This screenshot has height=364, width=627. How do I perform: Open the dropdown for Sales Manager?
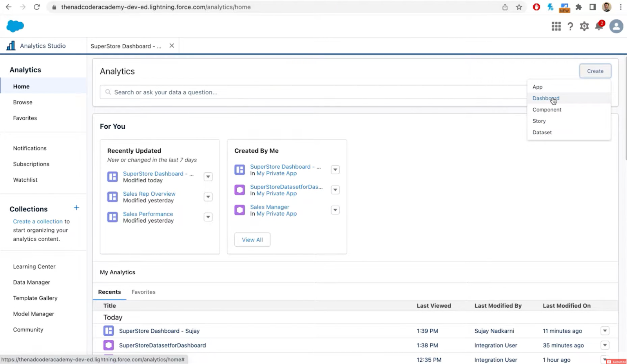click(335, 210)
